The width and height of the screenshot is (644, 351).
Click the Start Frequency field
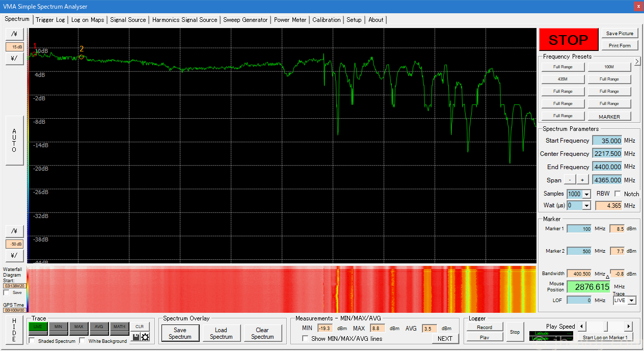point(607,141)
